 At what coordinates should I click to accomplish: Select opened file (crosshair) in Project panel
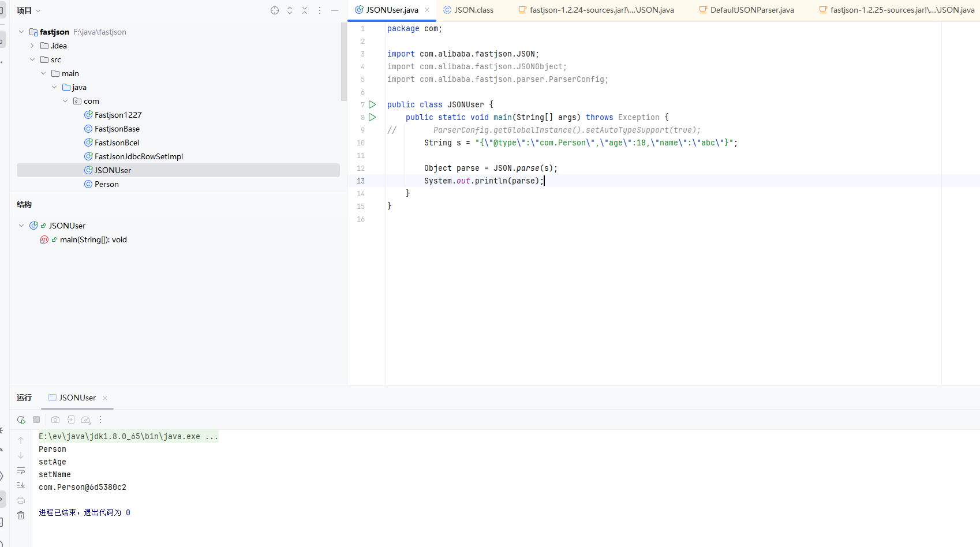click(275, 10)
